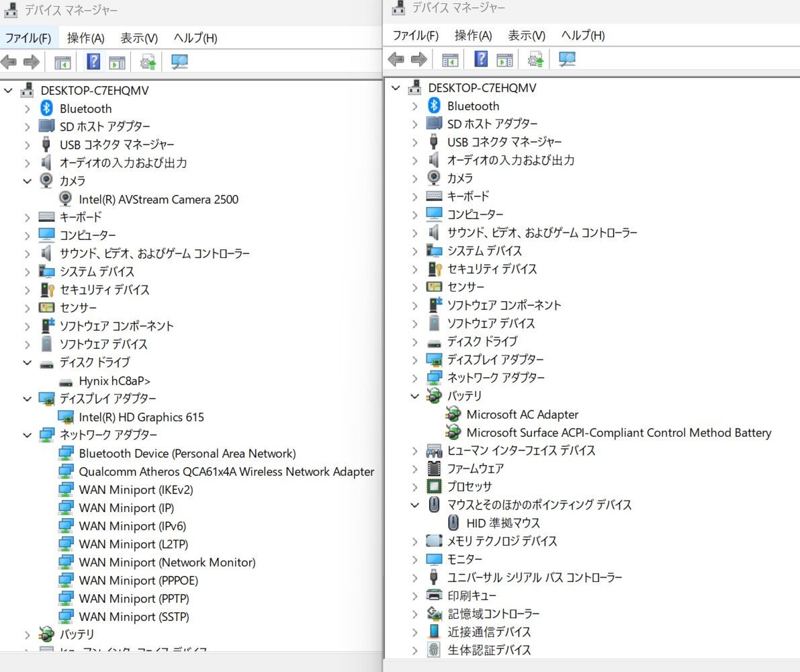Screen dimensions: 800x672
Task: Select メモリ テクノロジ デバイス in right window
Action: tap(502, 542)
